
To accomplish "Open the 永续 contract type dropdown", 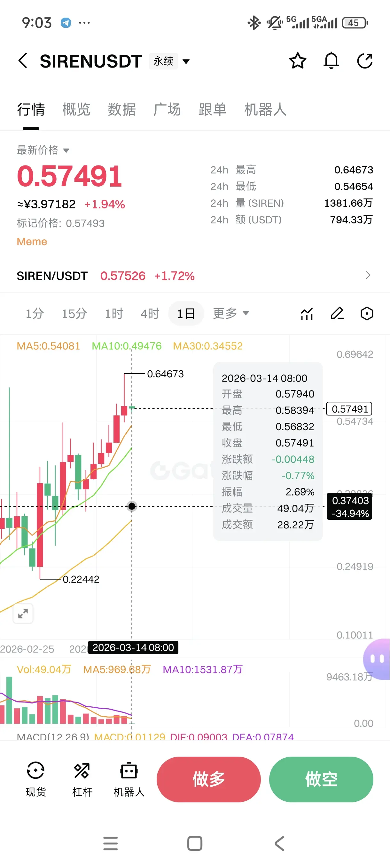I will tap(170, 61).
